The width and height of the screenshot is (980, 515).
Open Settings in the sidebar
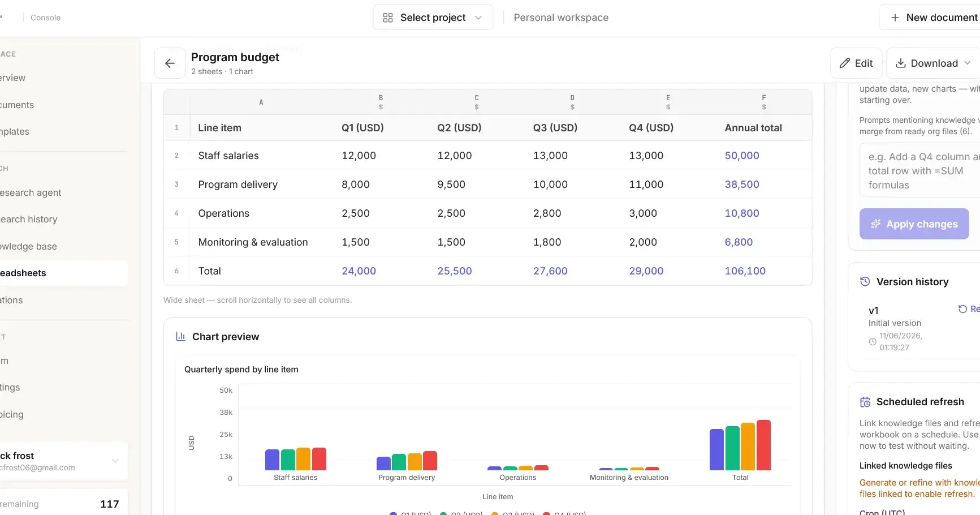(x=10, y=388)
